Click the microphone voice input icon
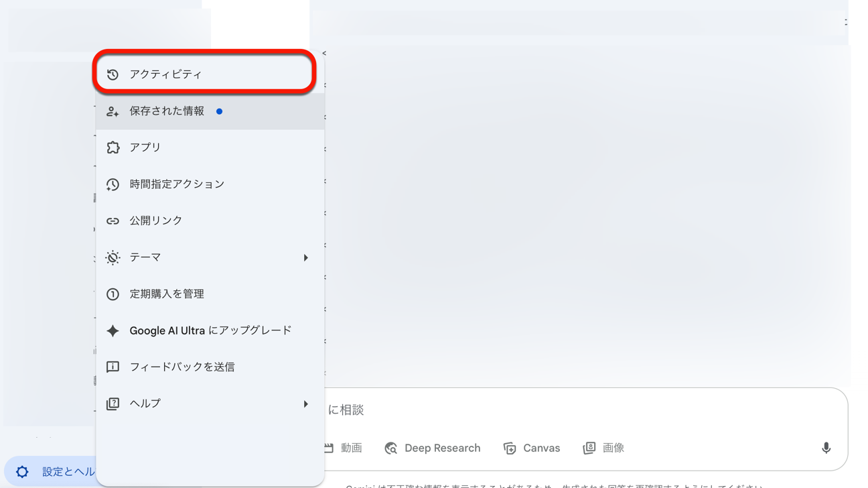 coord(826,448)
